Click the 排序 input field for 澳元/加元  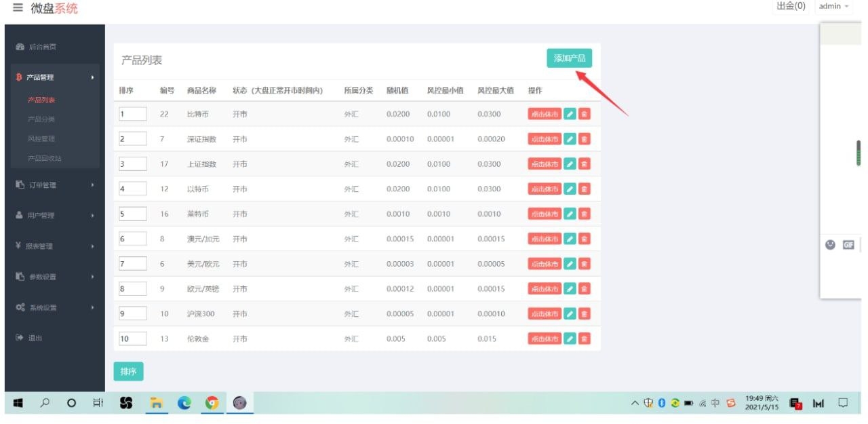pos(132,239)
